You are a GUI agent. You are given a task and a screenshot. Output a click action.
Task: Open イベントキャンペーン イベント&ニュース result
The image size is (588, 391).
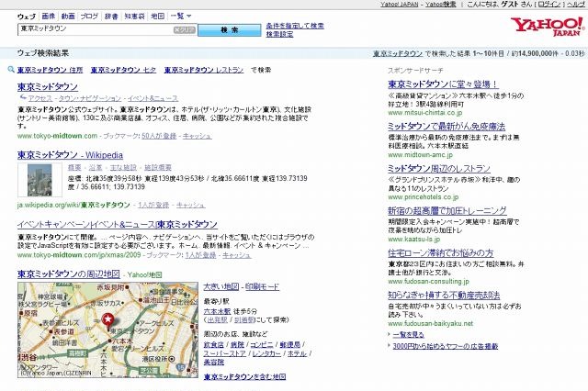click(118, 224)
